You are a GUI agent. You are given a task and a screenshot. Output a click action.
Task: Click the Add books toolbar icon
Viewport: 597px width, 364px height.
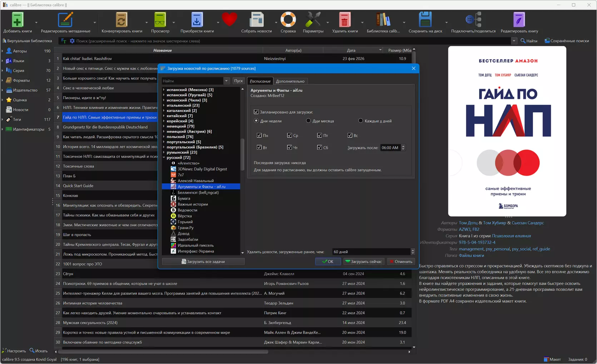(x=17, y=20)
